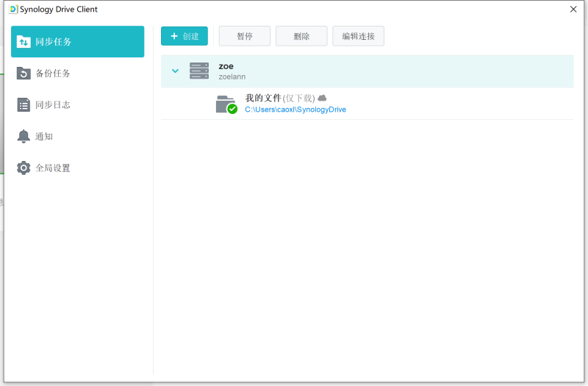
Task: Select the zoelann account text
Action: point(232,76)
